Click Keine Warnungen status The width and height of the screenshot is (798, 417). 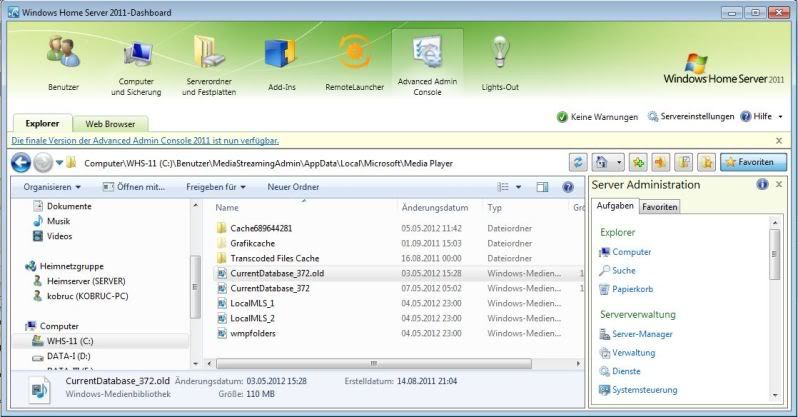tap(597, 117)
